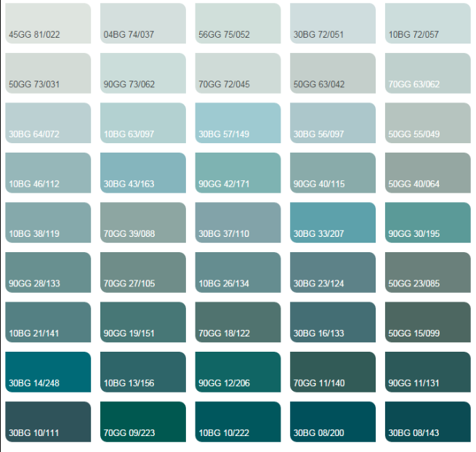Select the 10BG 38/119 swatch
Viewport: 476px width, 452px height.
tap(48, 222)
